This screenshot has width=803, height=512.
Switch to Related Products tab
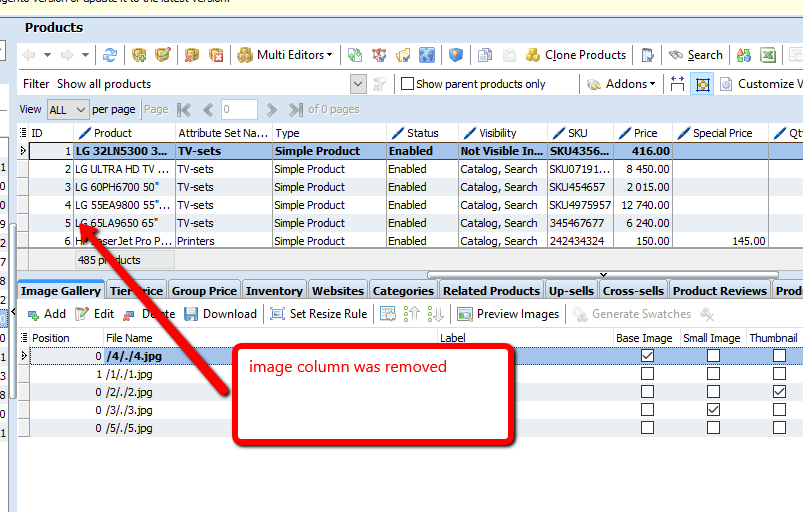491,291
